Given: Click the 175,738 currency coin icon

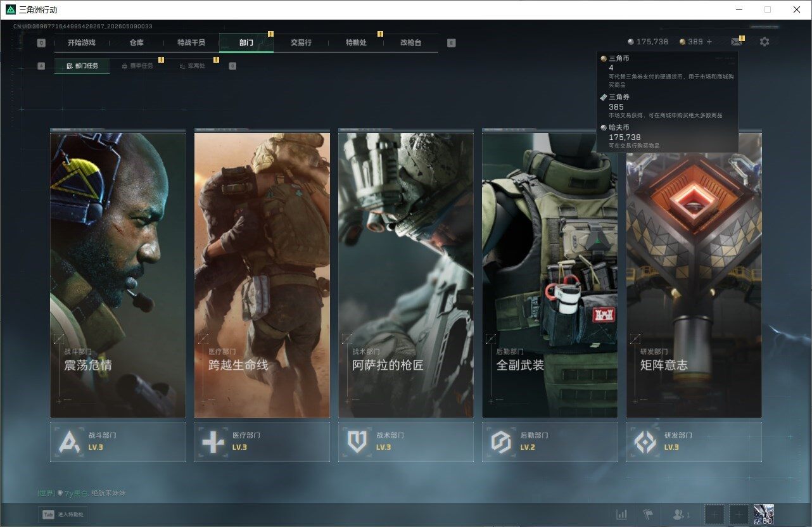Looking at the screenshot, I should pyautogui.click(x=631, y=42).
